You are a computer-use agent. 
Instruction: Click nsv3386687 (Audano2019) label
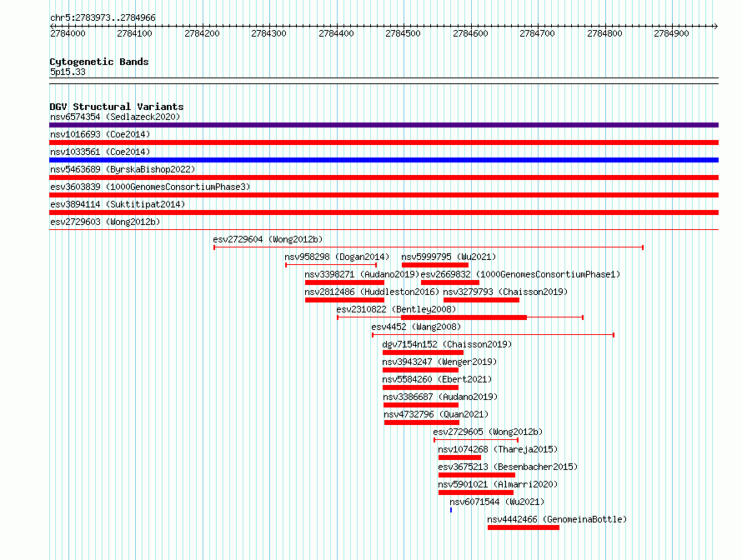coord(440,397)
